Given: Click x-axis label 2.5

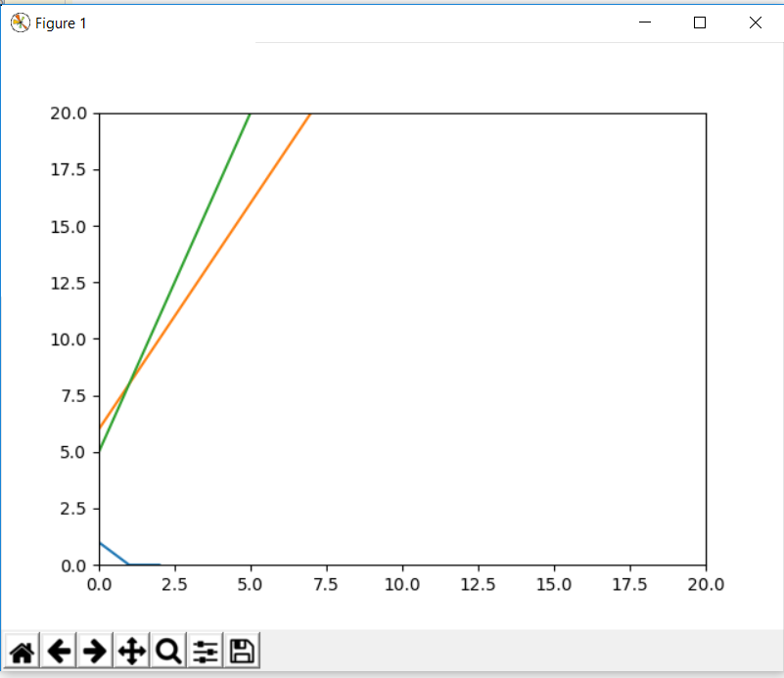Looking at the screenshot, I should click(x=174, y=584).
